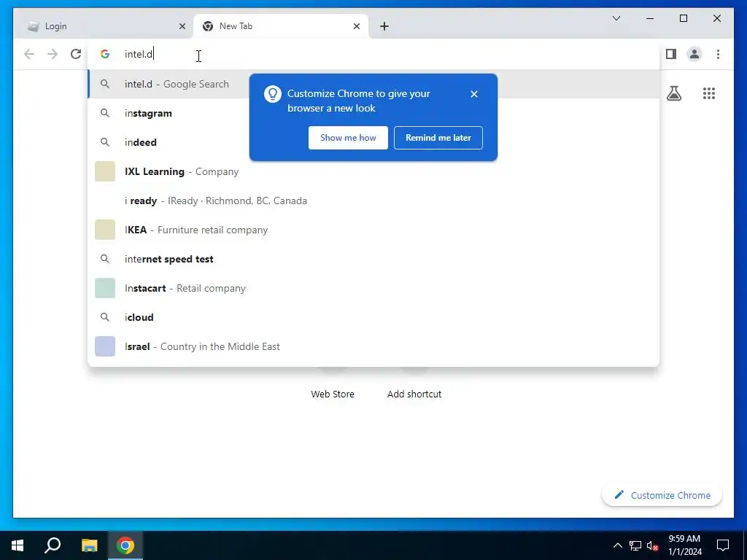
Task: Open the Google apps grid
Action: 709,93
